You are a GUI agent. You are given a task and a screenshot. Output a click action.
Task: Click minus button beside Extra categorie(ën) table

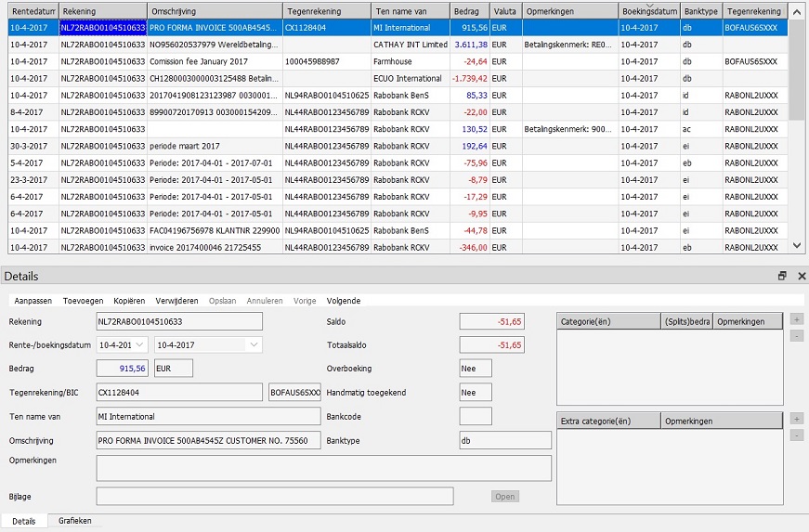[796, 435]
